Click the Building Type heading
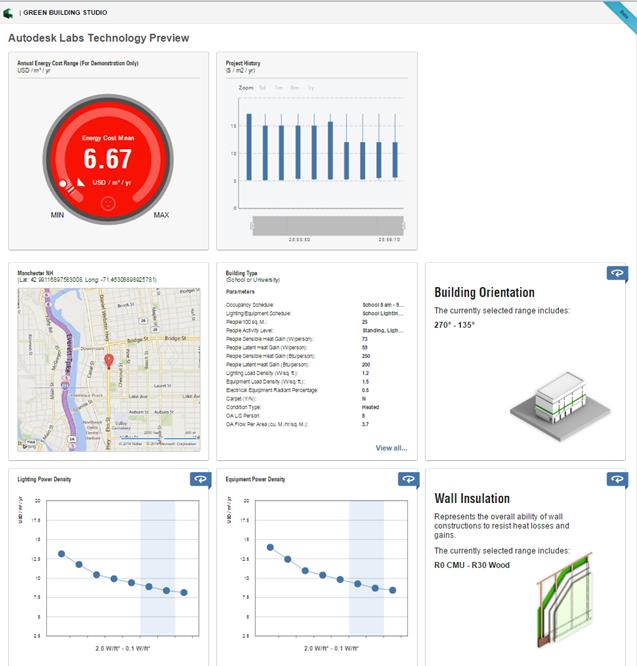This screenshot has height=666, width=637. [241, 273]
